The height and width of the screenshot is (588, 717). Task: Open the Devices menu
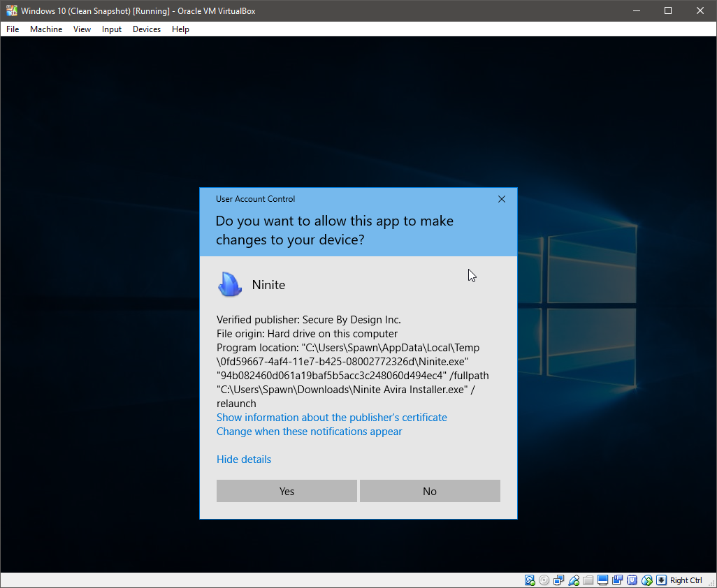click(x=147, y=29)
